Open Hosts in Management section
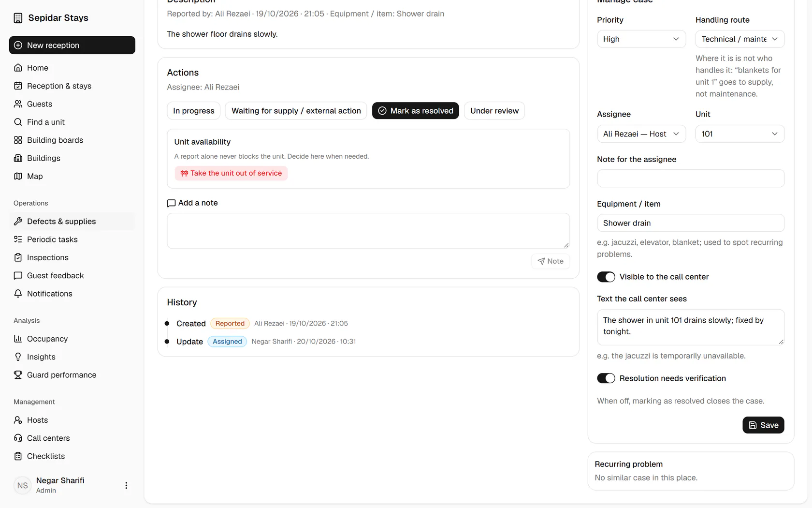 pos(72,420)
